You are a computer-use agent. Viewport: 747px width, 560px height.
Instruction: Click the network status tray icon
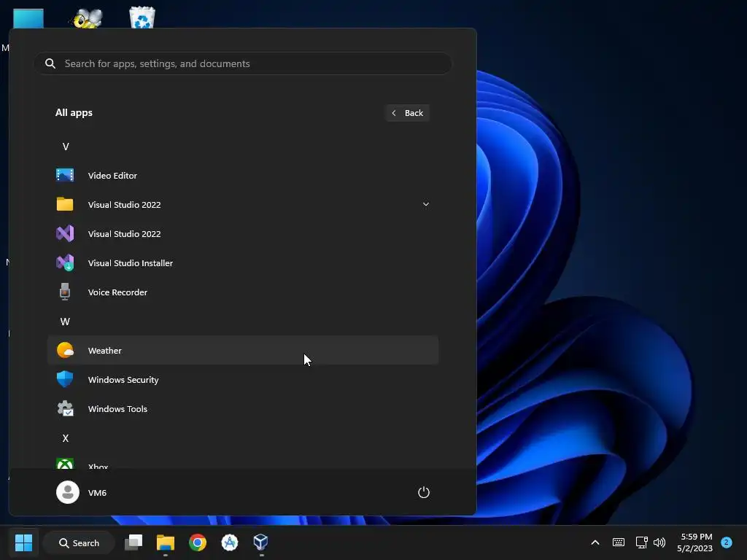(x=641, y=542)
